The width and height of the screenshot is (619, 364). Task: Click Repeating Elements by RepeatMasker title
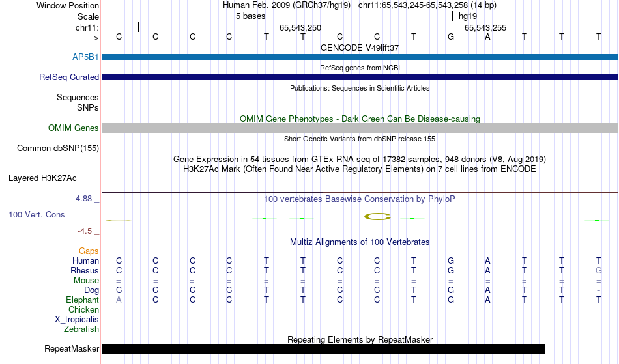[360, 339]
